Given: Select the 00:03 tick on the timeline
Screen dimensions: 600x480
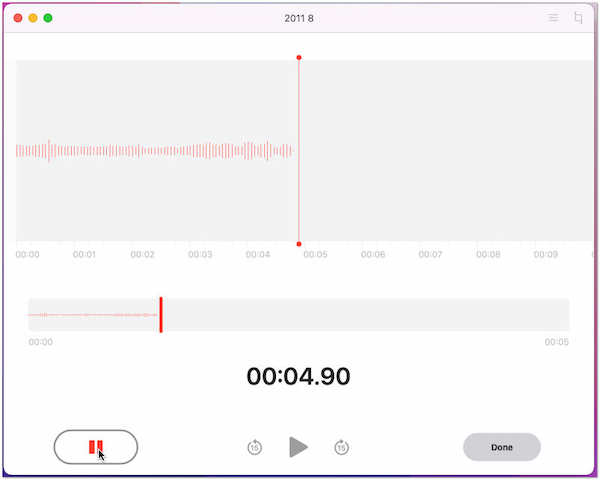Looking at the screenshot, I should (x=200, y=255).
